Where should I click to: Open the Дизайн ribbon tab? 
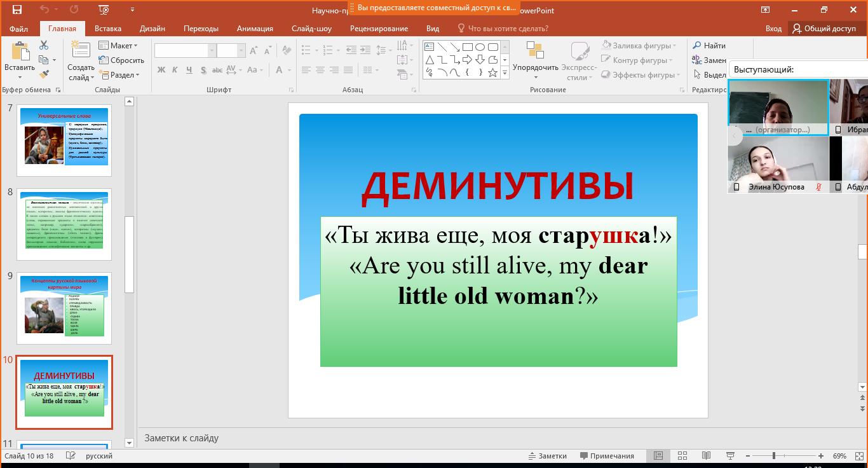pos(153,29)
